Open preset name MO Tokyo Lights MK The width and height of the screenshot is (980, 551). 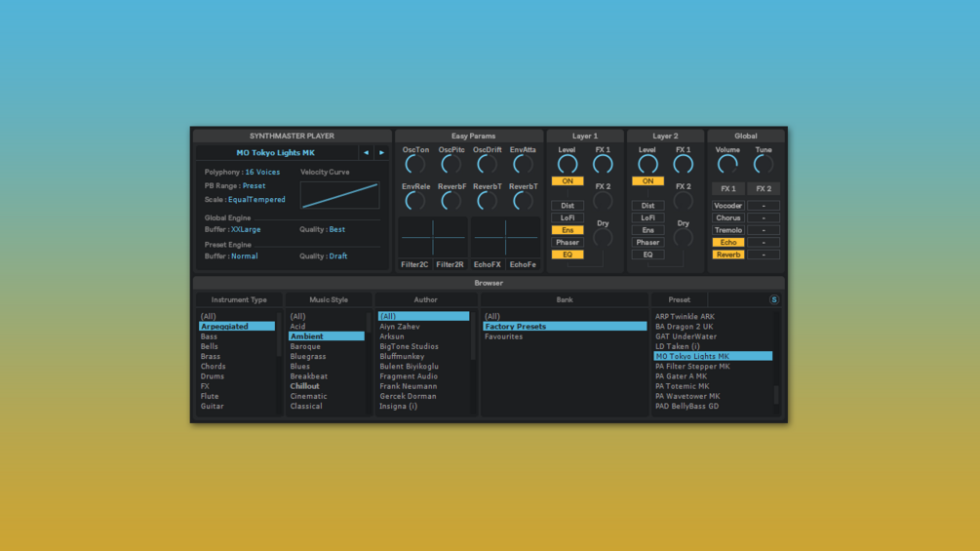pos(276,152)
